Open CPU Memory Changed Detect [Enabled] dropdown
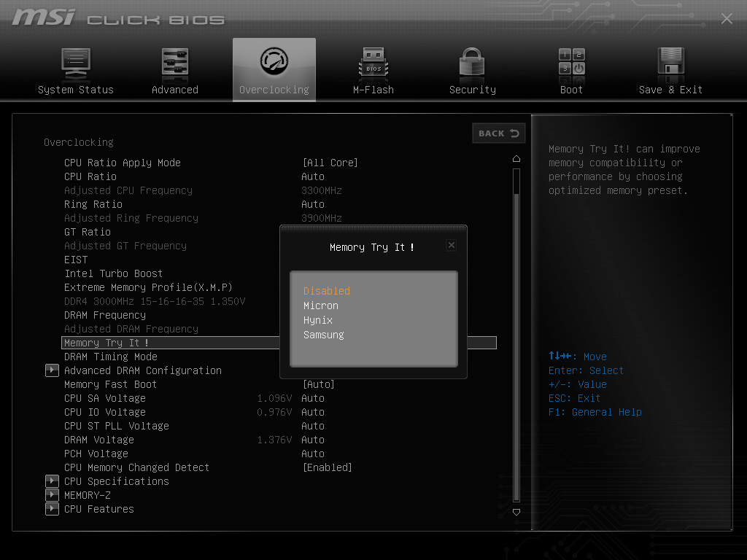747x560 pixels. tap(327, 467)
